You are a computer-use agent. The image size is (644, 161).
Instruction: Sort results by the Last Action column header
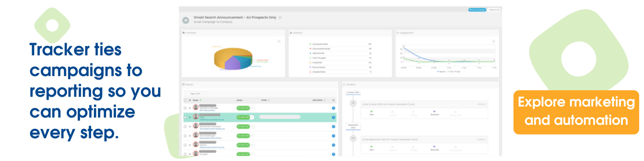point(318,100)
